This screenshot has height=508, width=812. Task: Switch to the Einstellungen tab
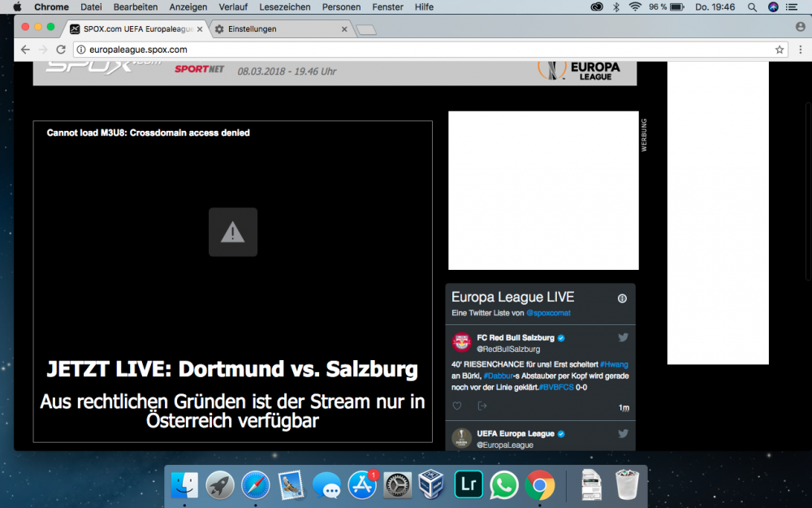(281, 29)
